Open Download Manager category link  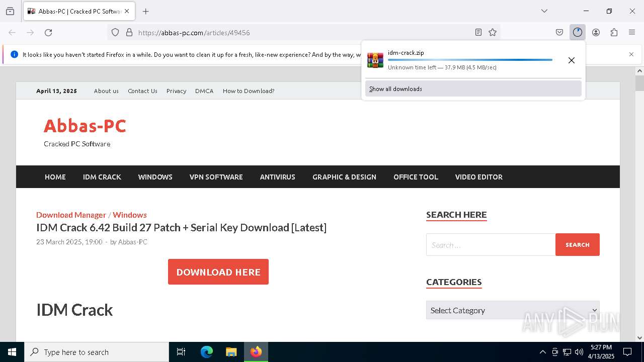point(71,215)
